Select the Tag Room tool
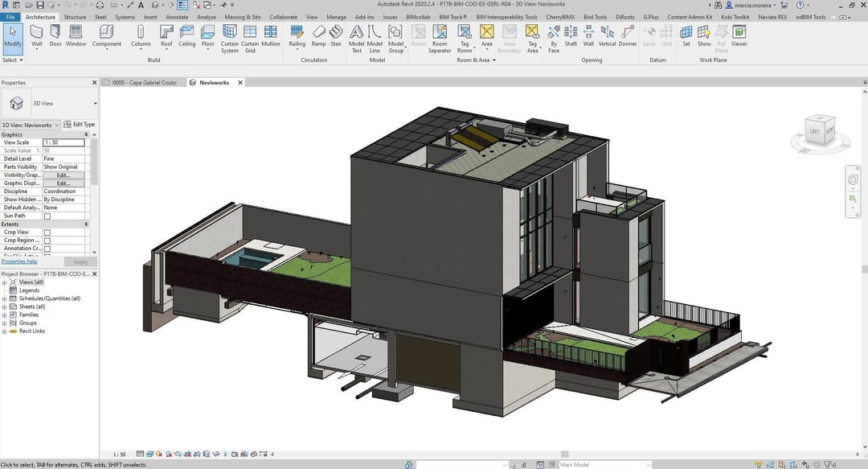Viewport: 868px width, 469px height. (465, 39)
